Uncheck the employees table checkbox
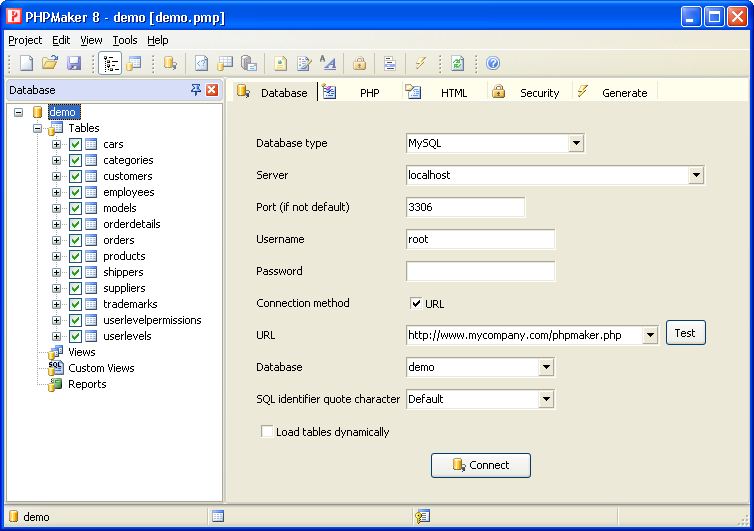The width and height of the screenshot is (754, 531). coord(75,192)
